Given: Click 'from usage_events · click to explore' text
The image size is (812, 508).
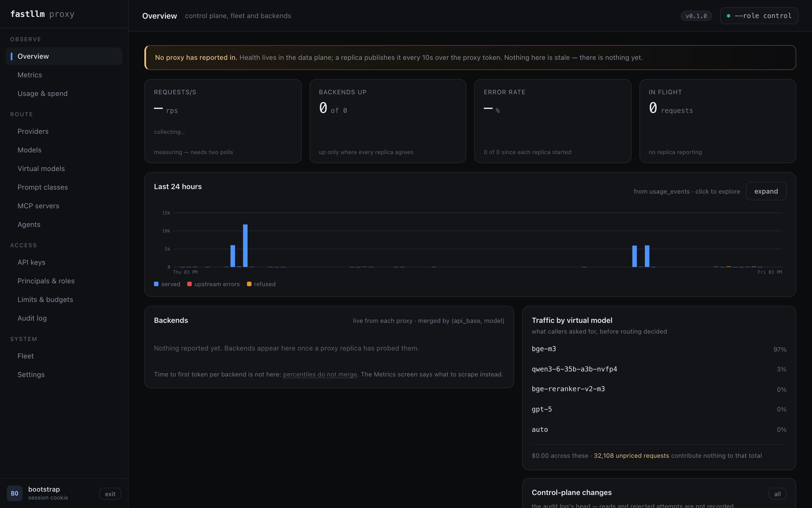Looking at the screenshot, I should [687, 192].
